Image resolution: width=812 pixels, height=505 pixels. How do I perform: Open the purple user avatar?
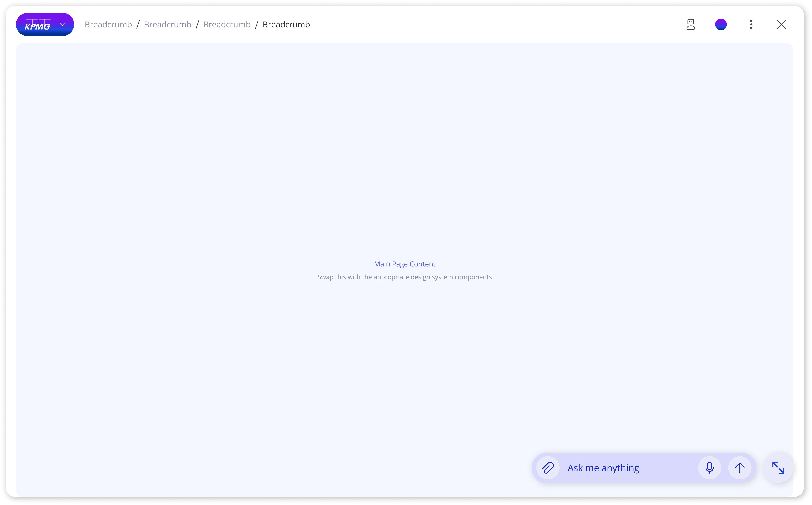coord(721,24)
